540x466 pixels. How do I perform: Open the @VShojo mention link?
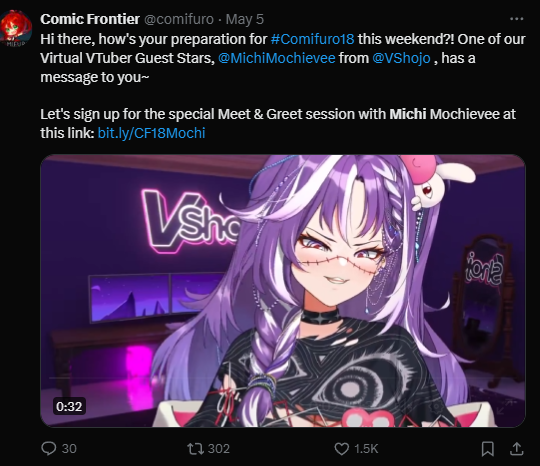401,58
